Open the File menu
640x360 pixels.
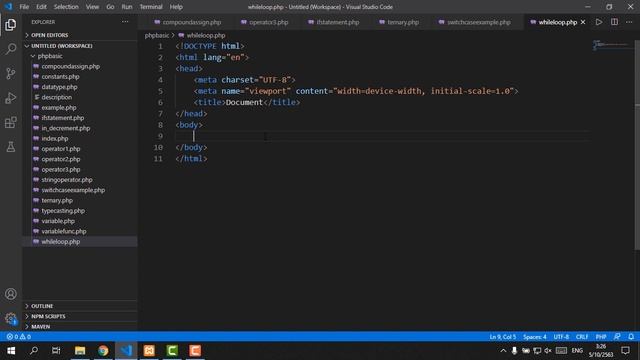point(24,7)
